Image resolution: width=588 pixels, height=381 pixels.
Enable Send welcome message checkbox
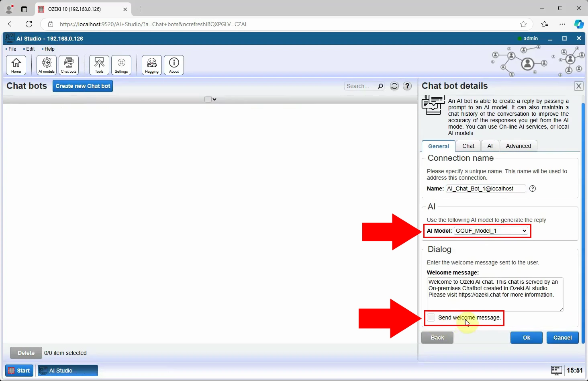point(431,317)
